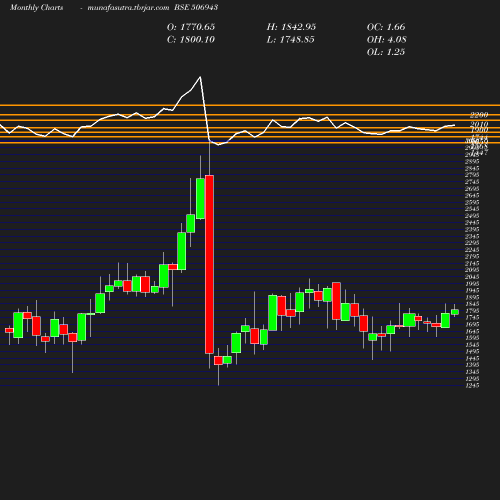Screen dimensions: 500x500
Task: Click the 'BSE 506943' symbol text
Action: 196,8
